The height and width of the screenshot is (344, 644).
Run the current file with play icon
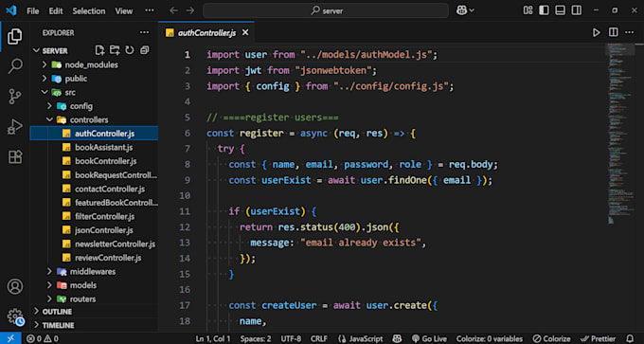pyautogui.click(x=597, y=32)
